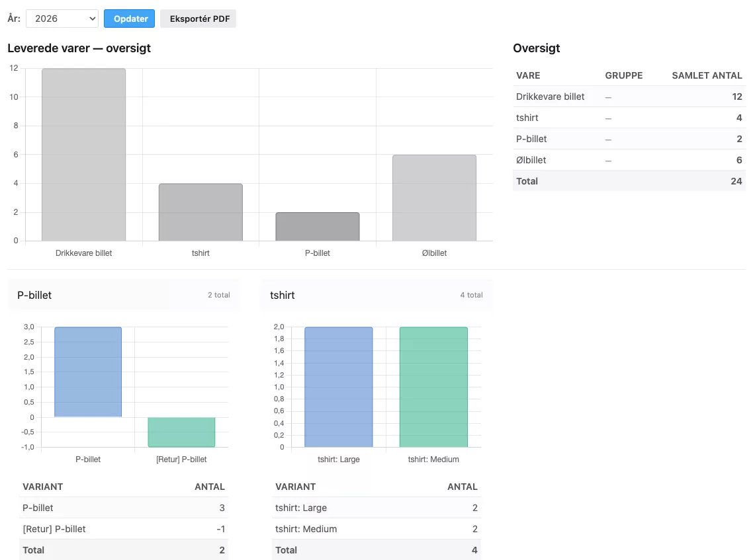The height and width of the screenshot is (560, 755).
Task: Open the År year dropdown showing 2026
Action: click(62, 19)
